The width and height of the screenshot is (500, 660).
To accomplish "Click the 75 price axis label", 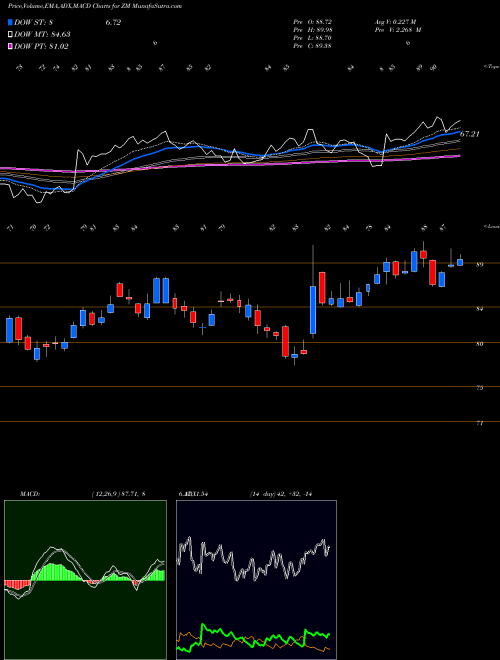I will (479, 388).
